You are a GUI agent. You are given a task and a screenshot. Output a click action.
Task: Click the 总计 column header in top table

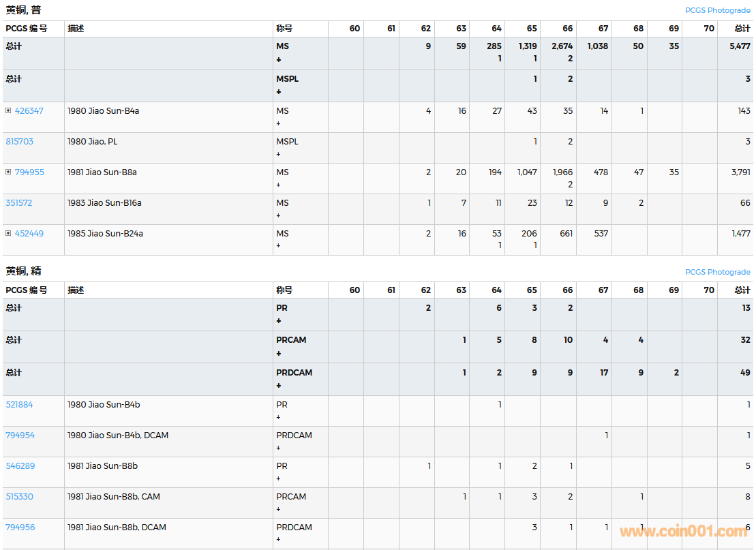coord(742,29)
